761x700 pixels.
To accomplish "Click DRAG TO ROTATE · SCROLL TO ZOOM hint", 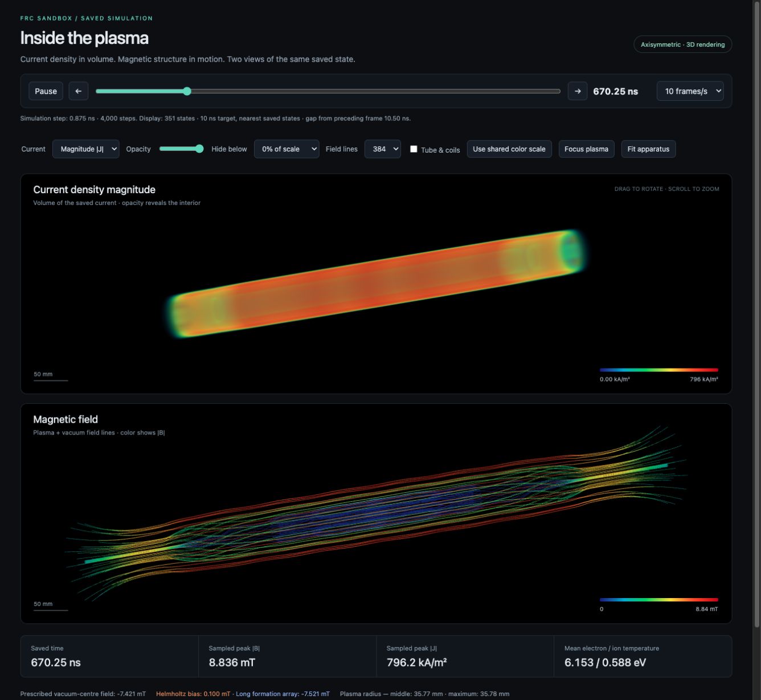I will (666, 189).
